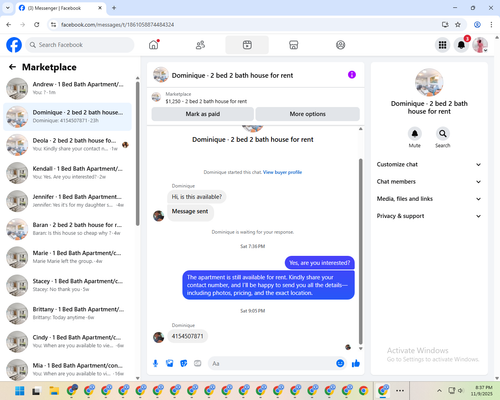Screen dimensions: 500x400
Task: Open the account profile picture menu
Action: point(480,45)
